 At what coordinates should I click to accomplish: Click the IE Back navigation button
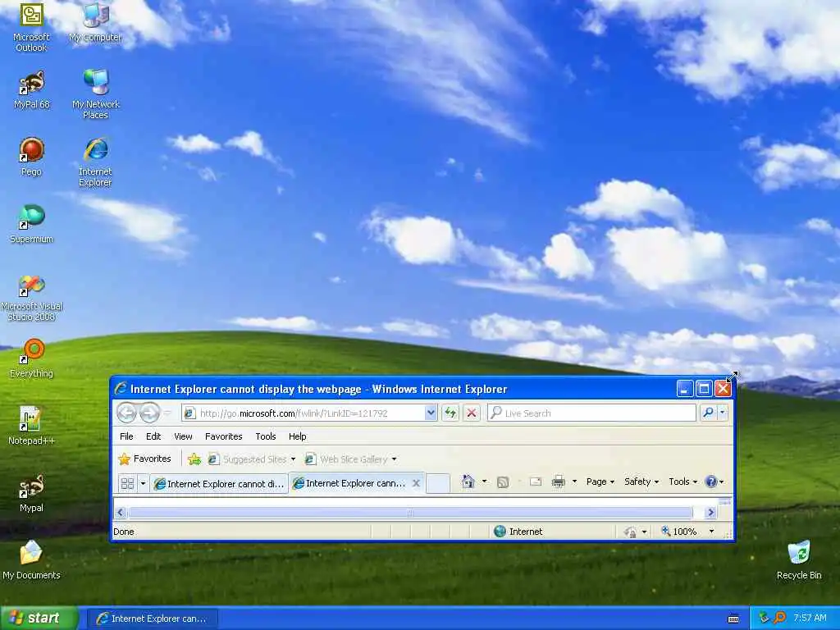[x=127, y=413]
